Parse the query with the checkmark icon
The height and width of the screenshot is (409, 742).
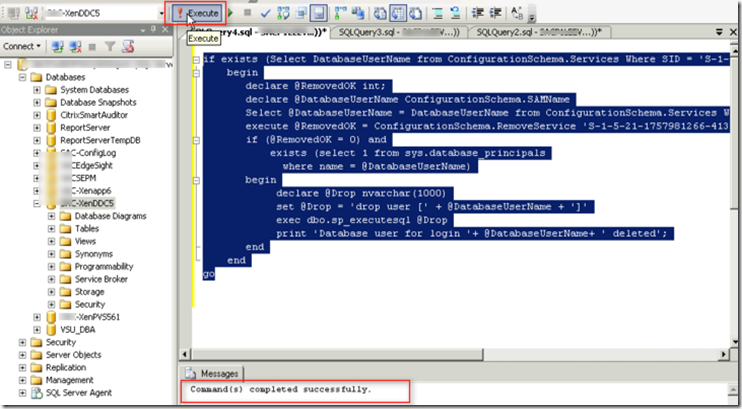(x=265, y=13)
